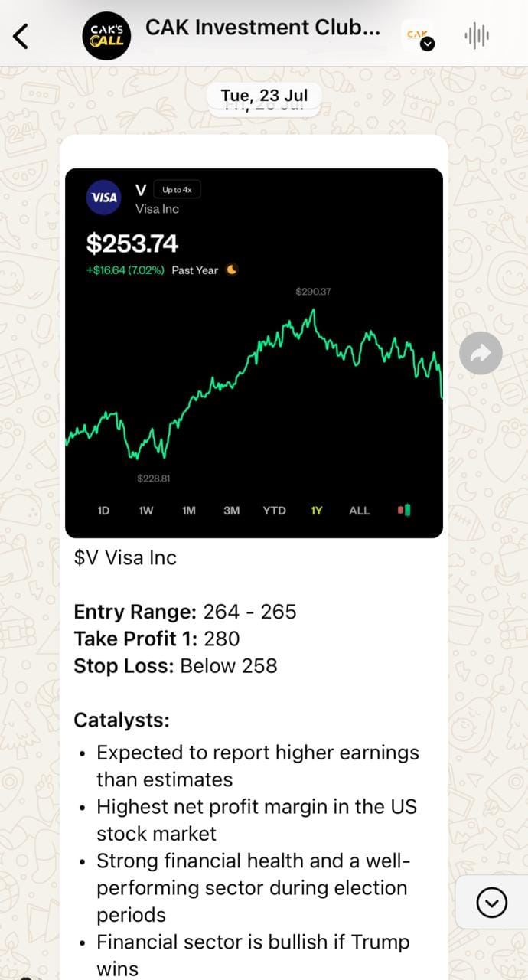
Task: Jump to latest with the down chevron
Action: (491, 904)
